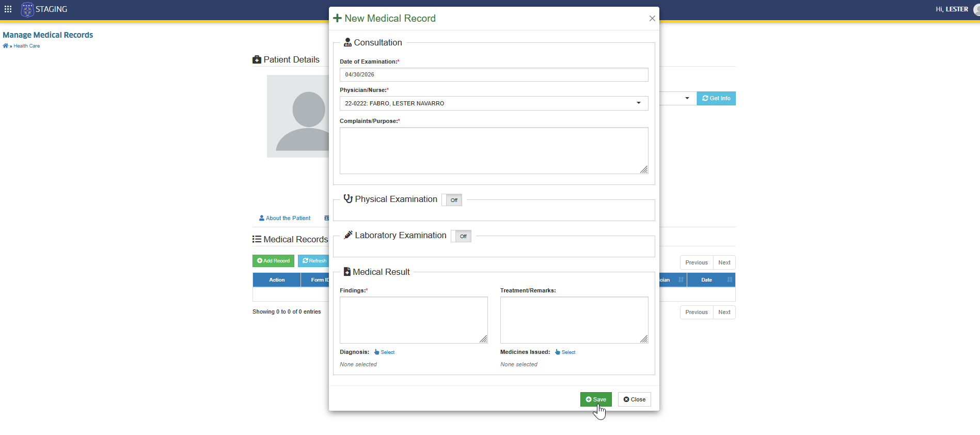Open the Physician/Nurse dropdown

pyautogui.click(x=494, y=103)
